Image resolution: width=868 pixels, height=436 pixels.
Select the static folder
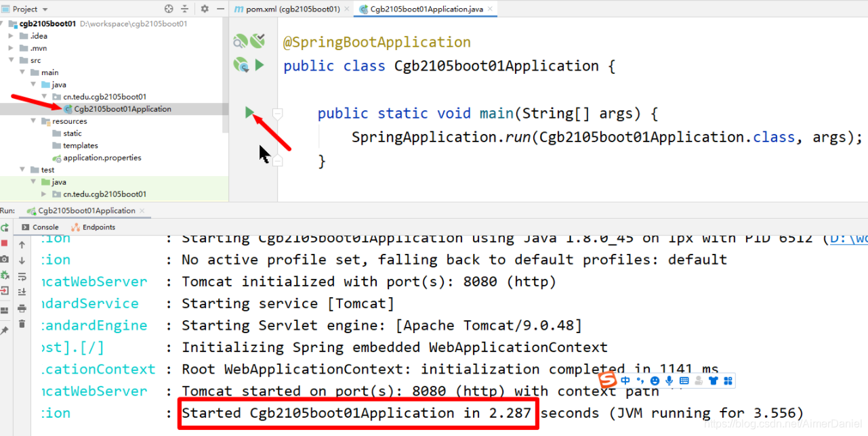[73, 133]
